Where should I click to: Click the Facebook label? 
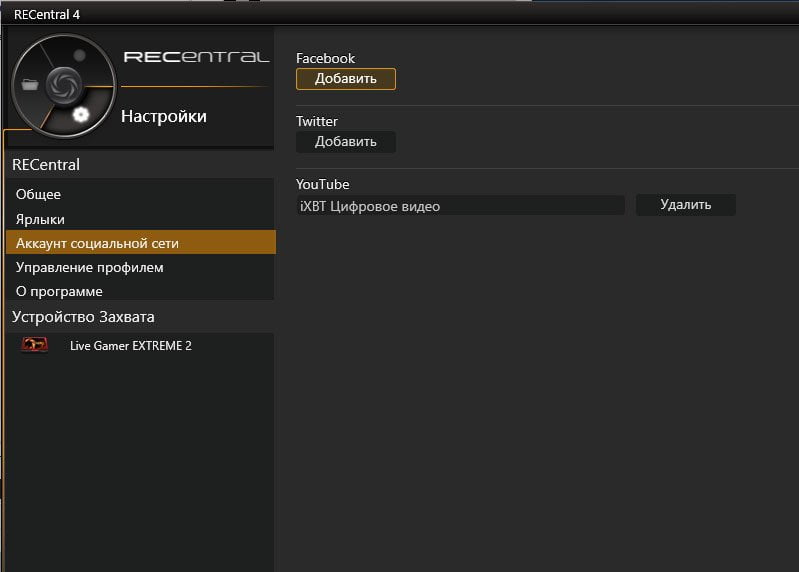[325, 58]
